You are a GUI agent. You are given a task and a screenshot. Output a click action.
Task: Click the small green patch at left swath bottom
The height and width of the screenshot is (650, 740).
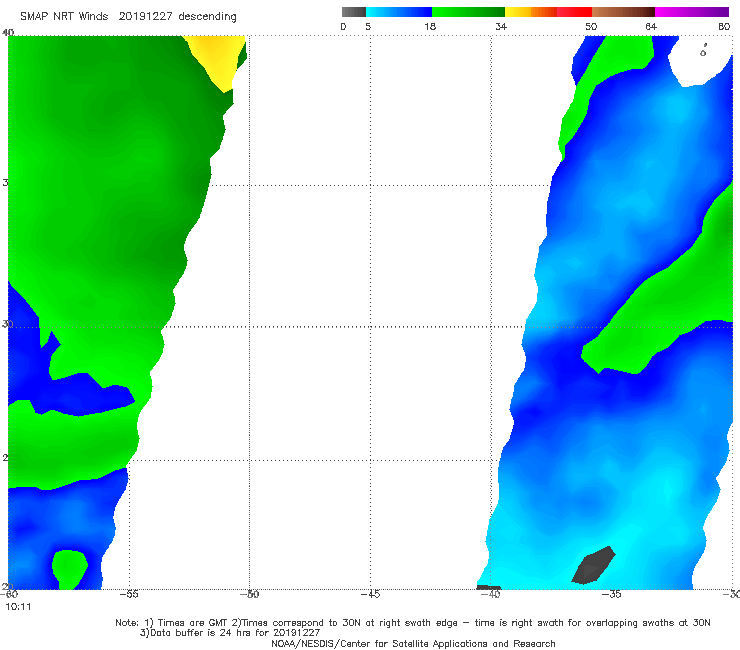(69, 569)
